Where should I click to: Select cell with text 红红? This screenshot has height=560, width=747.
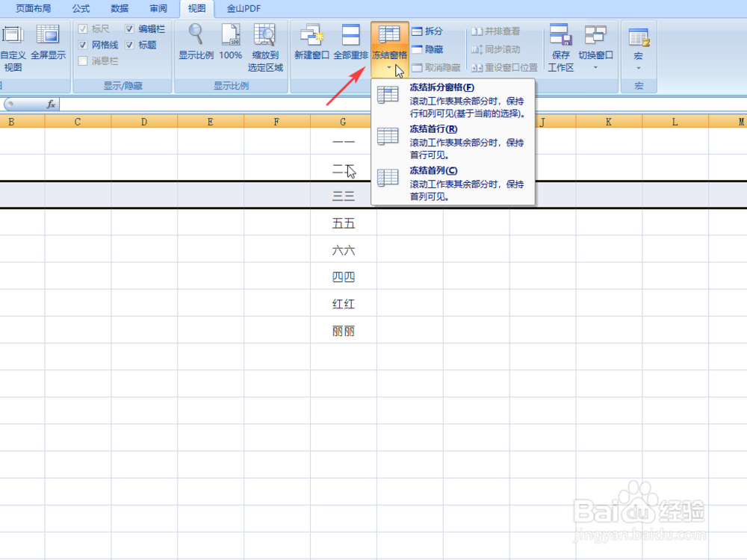click(x=343, y=304)
